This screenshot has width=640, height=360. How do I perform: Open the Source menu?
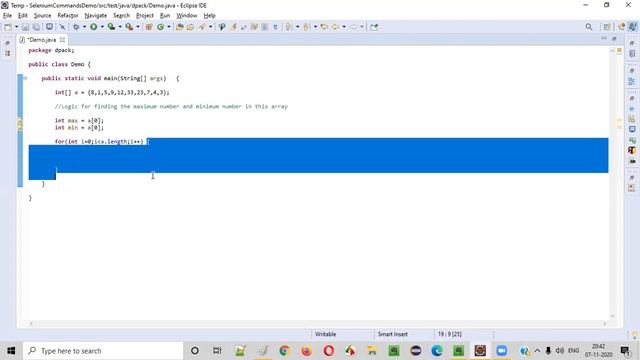(42, 16)
